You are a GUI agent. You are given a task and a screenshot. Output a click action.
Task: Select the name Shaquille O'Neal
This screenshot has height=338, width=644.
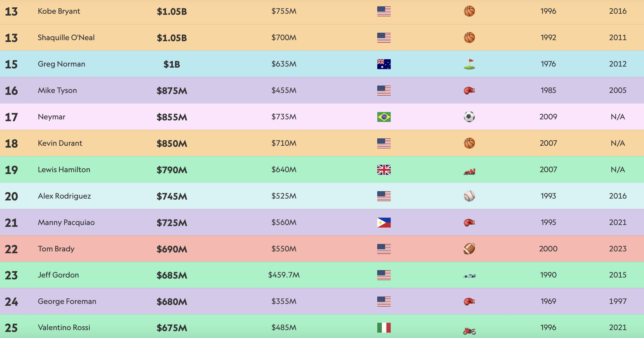tap(66, 37)
